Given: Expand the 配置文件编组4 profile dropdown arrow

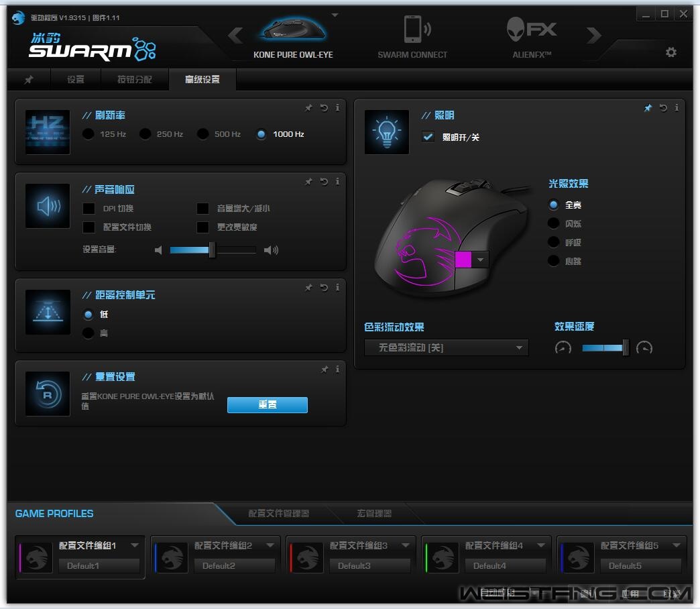Looking at the screenshot, I should (x=541, y=545).
